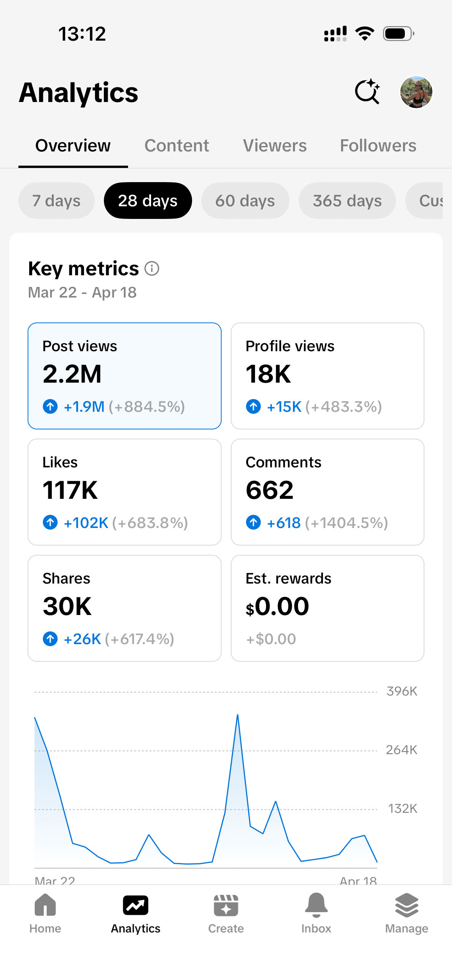The width and height of the screenshot is (452, 980).
Task: Select the 7 days range chip
Action: (56, 201)
